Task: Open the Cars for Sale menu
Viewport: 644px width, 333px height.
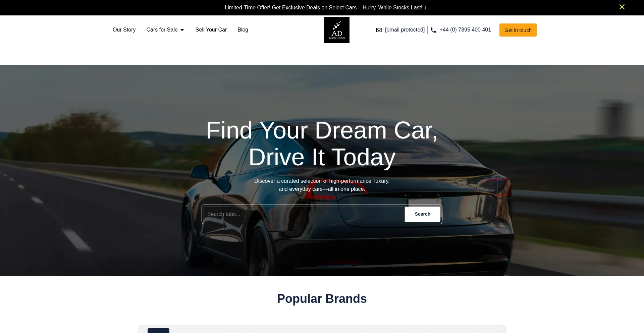Action: [x=162, y=30]
